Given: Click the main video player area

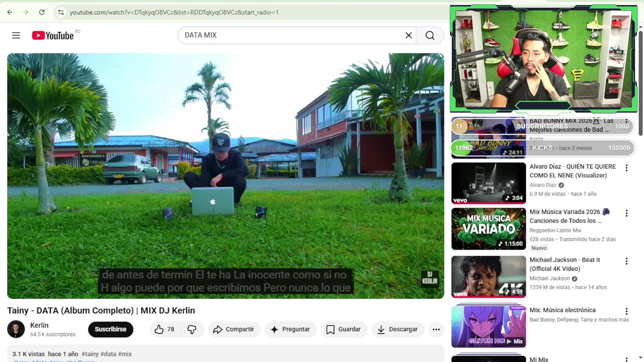Looking at the screenshot, I should (225, 176).
